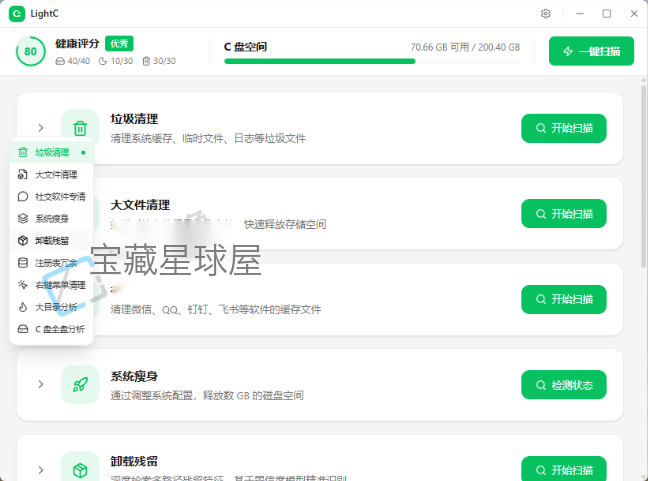The width and height of the screenshot is (648, 481).
Task: Select 垃圾清理 in the floating menu
Action: [x=51, y=152]
